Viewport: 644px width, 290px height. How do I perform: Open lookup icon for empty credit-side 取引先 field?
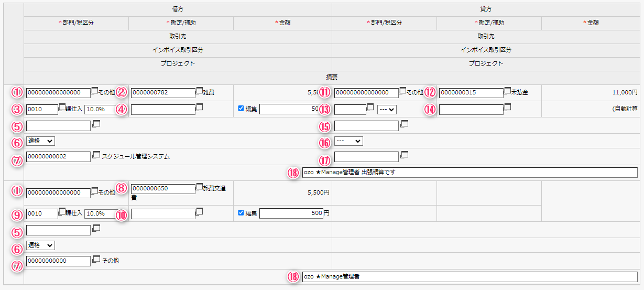(x=404, y=124)
